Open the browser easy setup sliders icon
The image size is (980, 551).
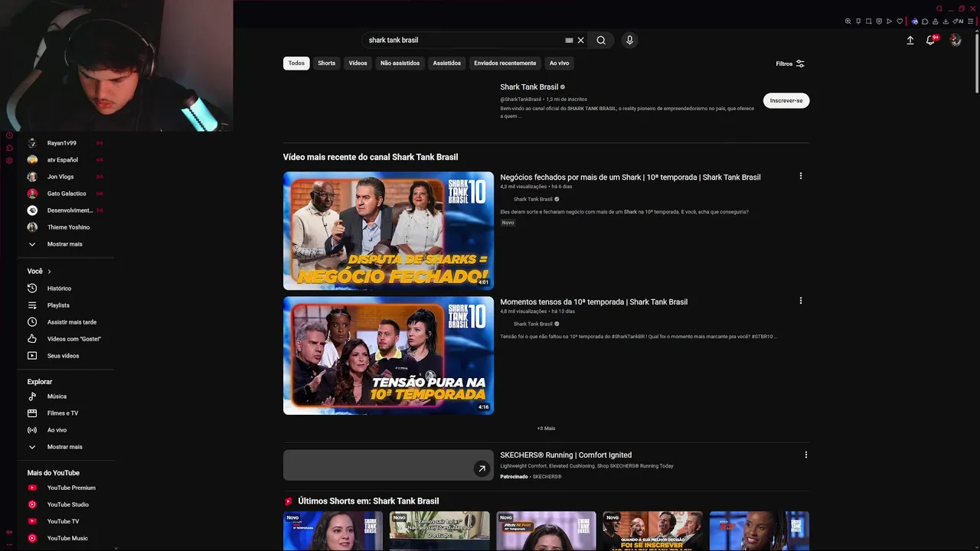pyautogui.click(x=971, y=21)
